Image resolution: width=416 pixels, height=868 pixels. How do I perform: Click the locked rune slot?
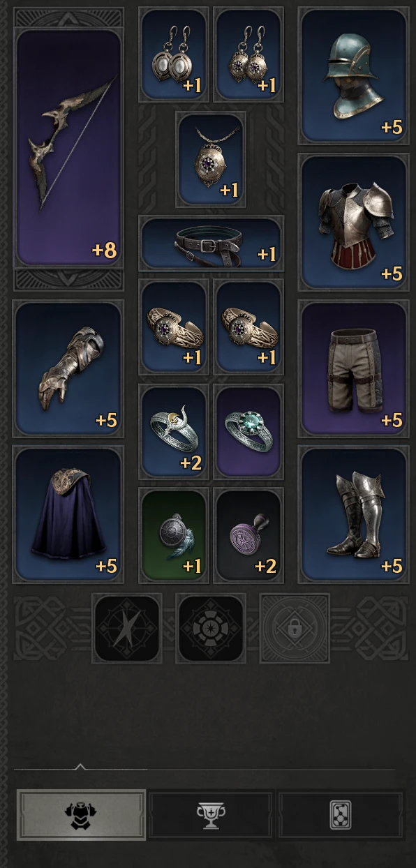pyautogui.click(x=295, y=628)
